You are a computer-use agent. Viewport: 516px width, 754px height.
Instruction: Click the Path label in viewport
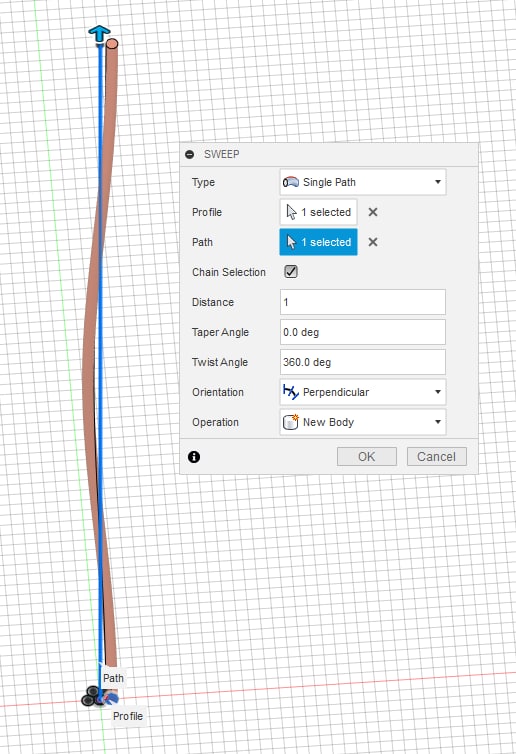pyautogui.click(x=113, y=678)
